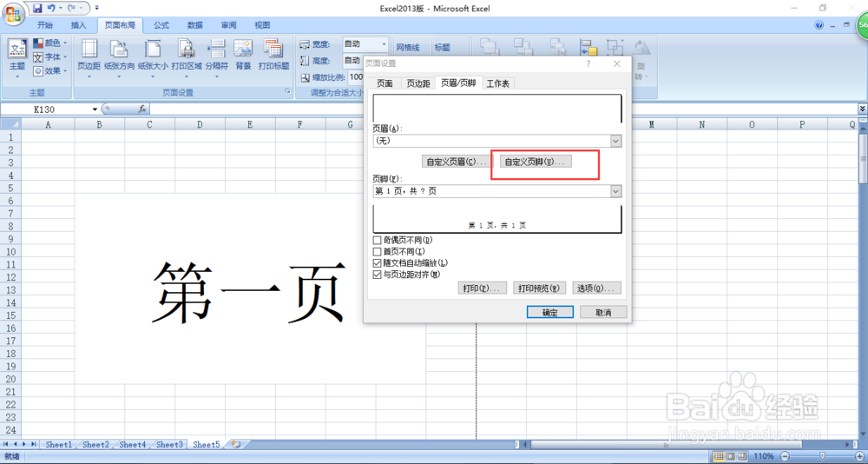Expand the 宽度 width dropdown
868x464 pixels.
click(384, 43)
